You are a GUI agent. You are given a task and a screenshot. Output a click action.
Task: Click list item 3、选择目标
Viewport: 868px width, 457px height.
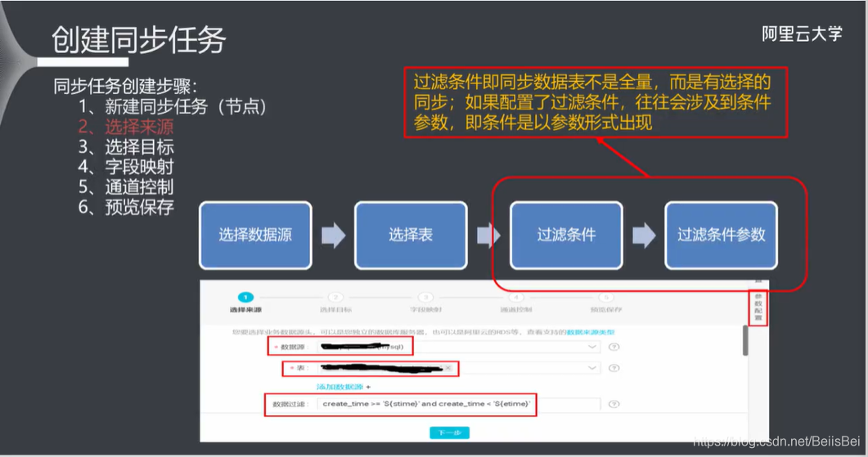126,146
